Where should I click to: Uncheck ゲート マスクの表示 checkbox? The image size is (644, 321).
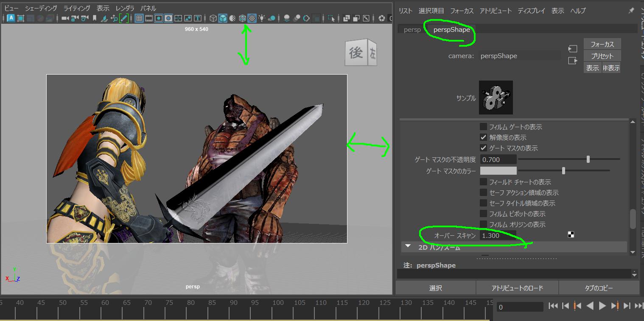click(x=483, y=148)
